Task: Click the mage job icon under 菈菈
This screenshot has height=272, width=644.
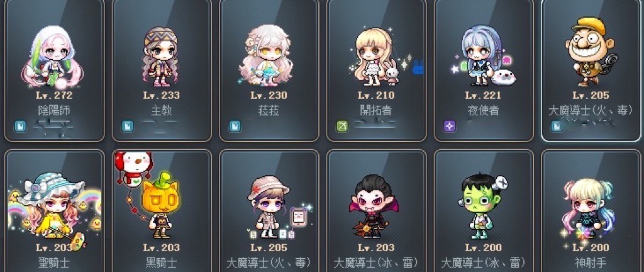Action: pos(235,126)
